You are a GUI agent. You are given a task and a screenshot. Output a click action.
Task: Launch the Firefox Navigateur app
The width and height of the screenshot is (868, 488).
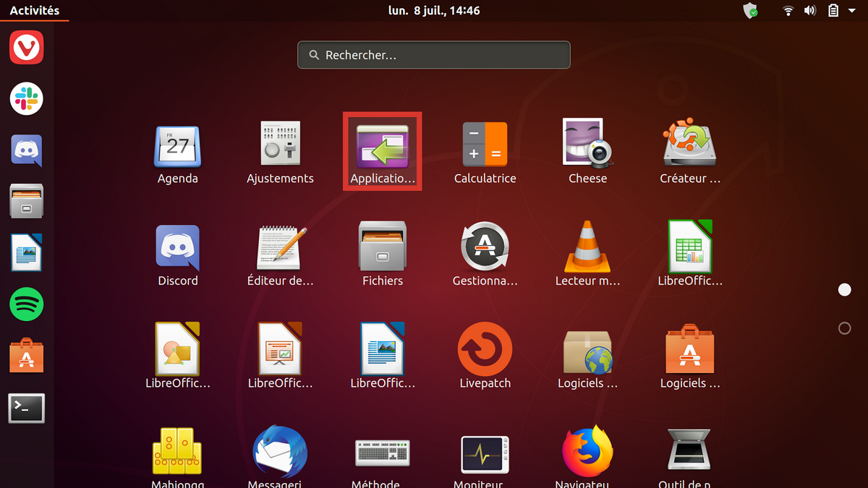click(587, 458)
